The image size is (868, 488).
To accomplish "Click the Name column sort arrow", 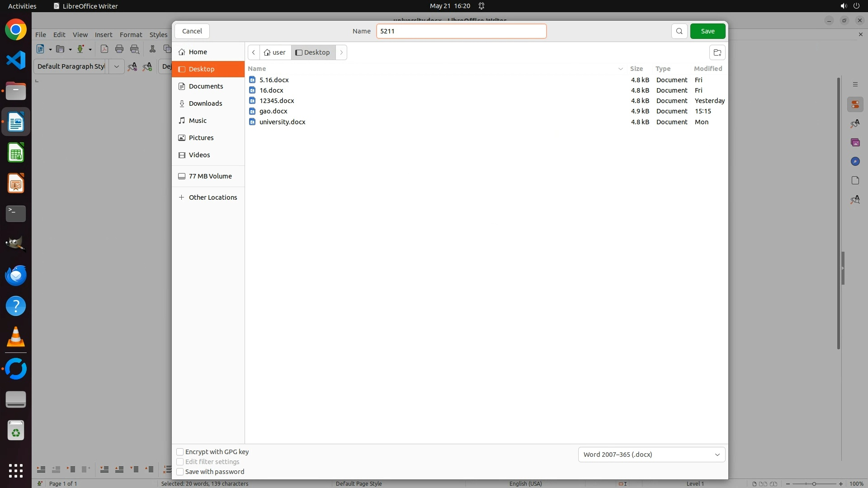I will (620, 69).
